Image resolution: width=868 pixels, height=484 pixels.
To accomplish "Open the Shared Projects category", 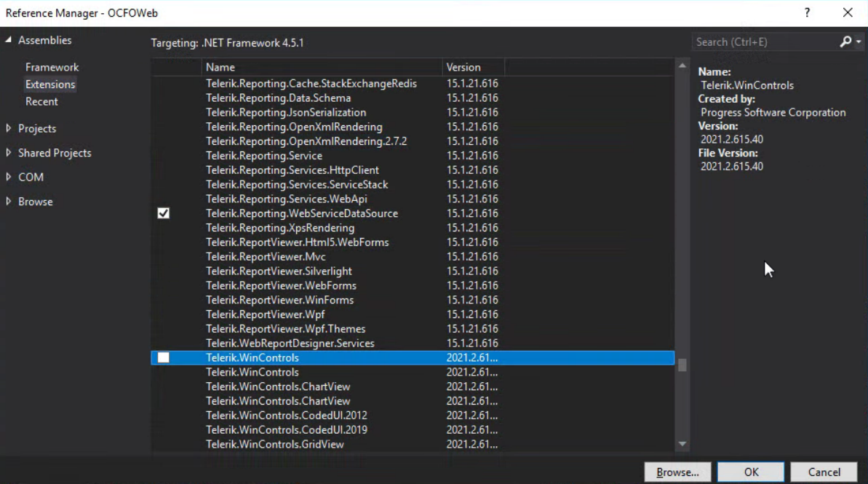I will (55, 153).
